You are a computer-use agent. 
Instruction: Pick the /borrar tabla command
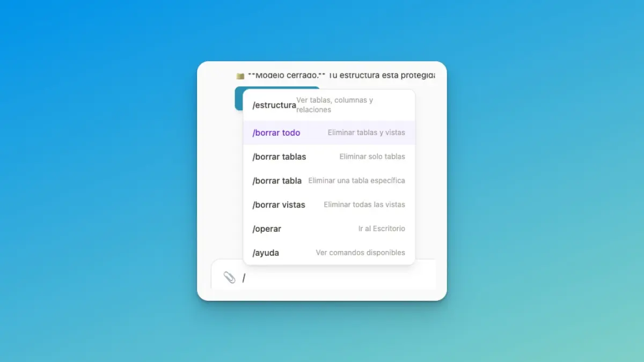pyautogui.click(x=329, y=181)
